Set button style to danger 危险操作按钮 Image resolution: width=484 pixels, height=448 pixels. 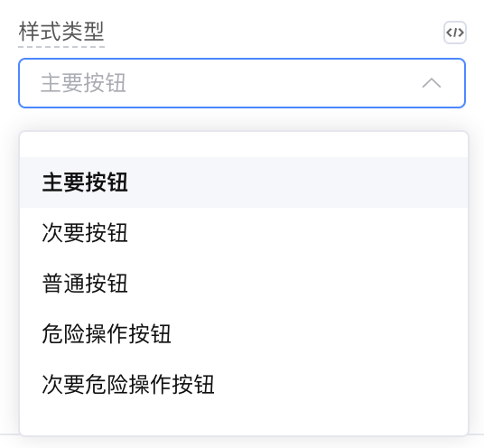tap(244, 334)
